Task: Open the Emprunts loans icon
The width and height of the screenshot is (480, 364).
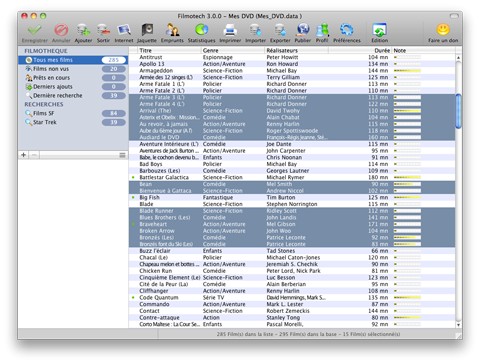Action: [172, 30]
